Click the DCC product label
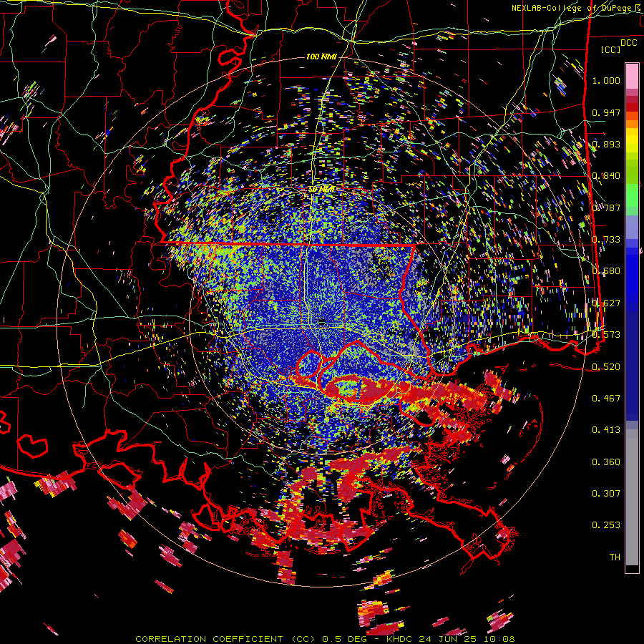The image size is (644, 644). (628, 43)
